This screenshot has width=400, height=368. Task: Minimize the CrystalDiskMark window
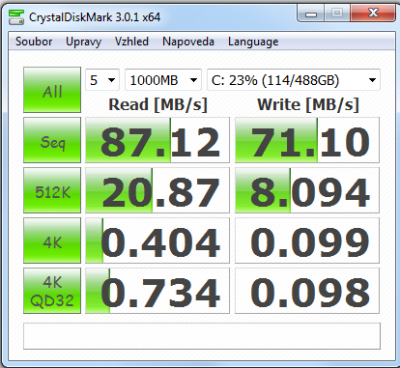point(311,14)
